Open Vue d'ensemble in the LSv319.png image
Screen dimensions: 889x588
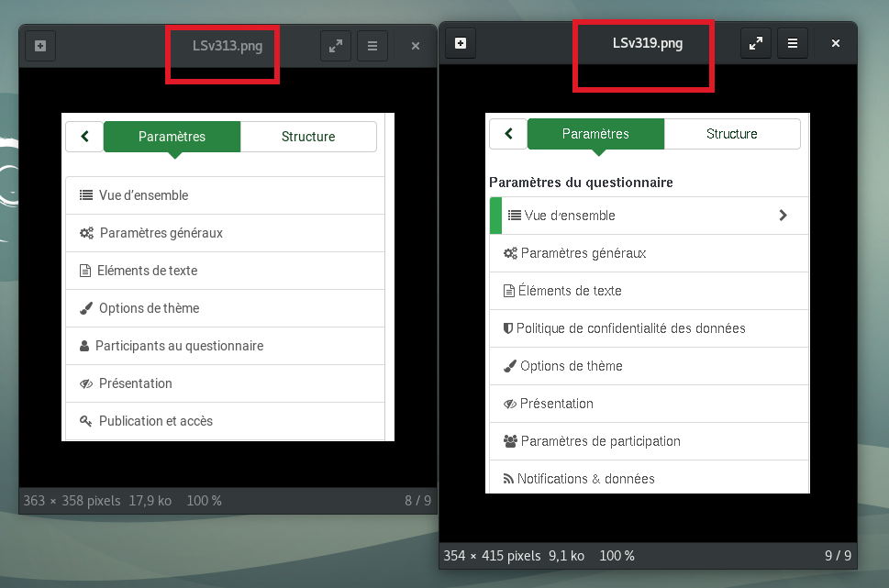pyautogui.click(x=650, y=216)
